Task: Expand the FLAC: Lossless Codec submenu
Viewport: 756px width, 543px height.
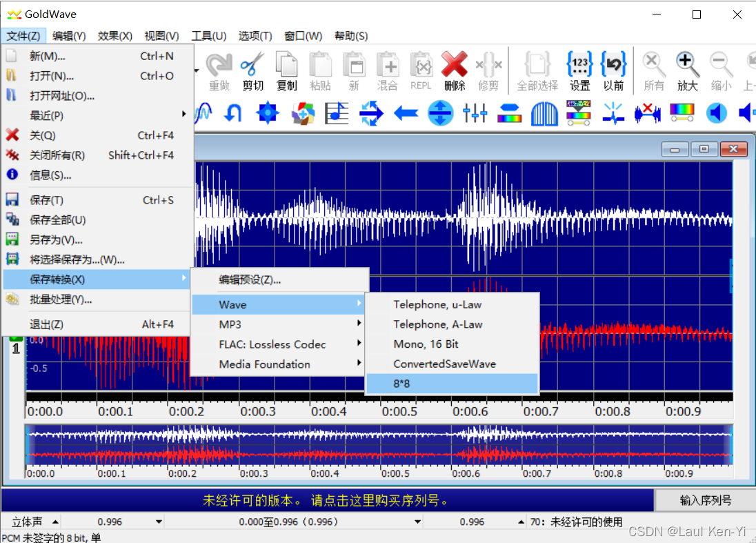Action: 278,344
